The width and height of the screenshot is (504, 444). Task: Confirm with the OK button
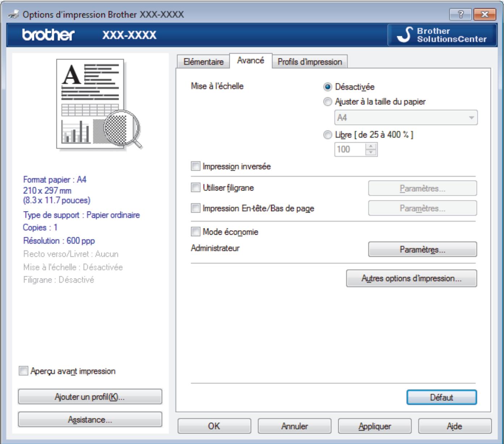(214, 426)
